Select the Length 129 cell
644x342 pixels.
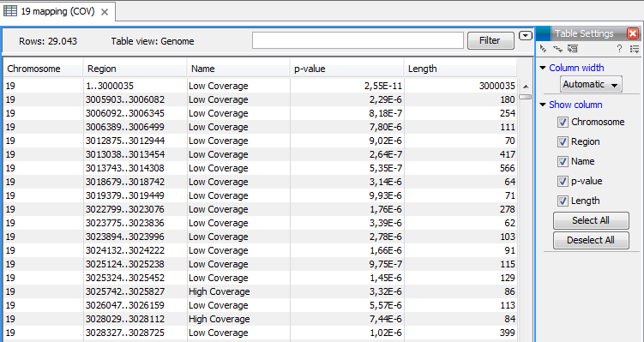click(460, 278)
